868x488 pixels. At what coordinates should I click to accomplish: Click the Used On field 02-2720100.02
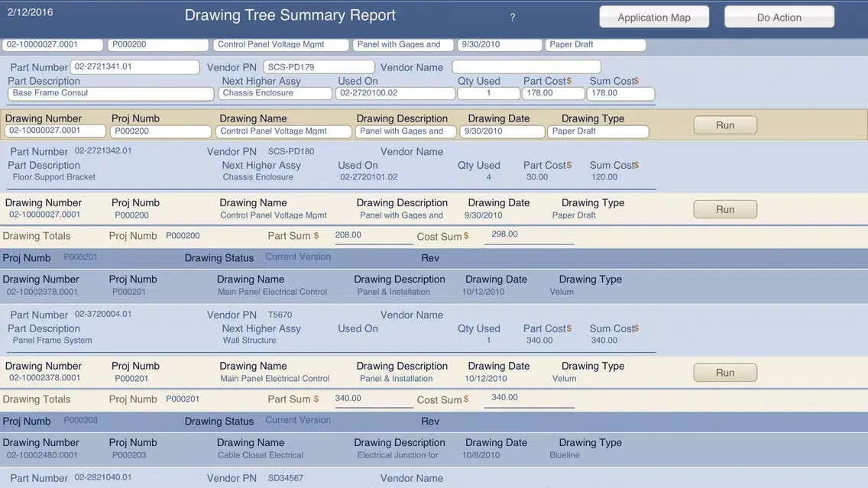[x=394, y=93]
